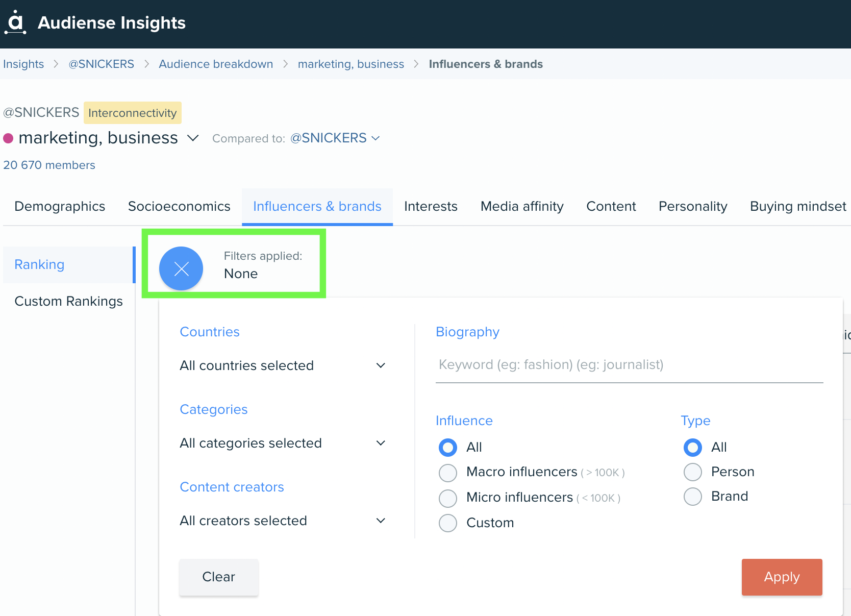Open the Media affinity tab
851x616 pixels.
(522, 206)
